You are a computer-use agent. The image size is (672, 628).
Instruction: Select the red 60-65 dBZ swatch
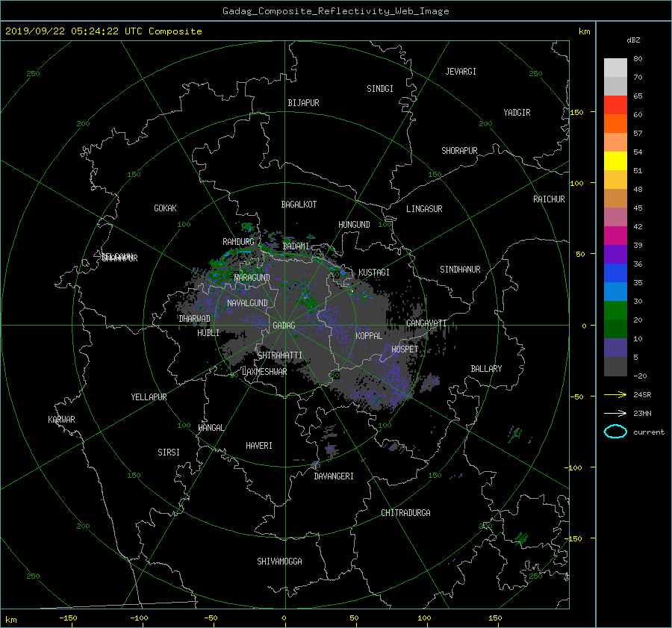(x=615, y=105)
